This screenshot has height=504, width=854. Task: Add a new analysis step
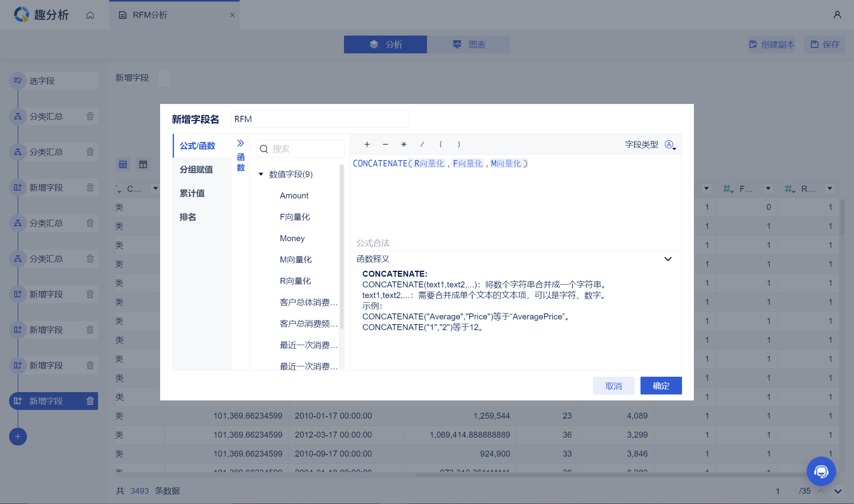pos(18,436)
